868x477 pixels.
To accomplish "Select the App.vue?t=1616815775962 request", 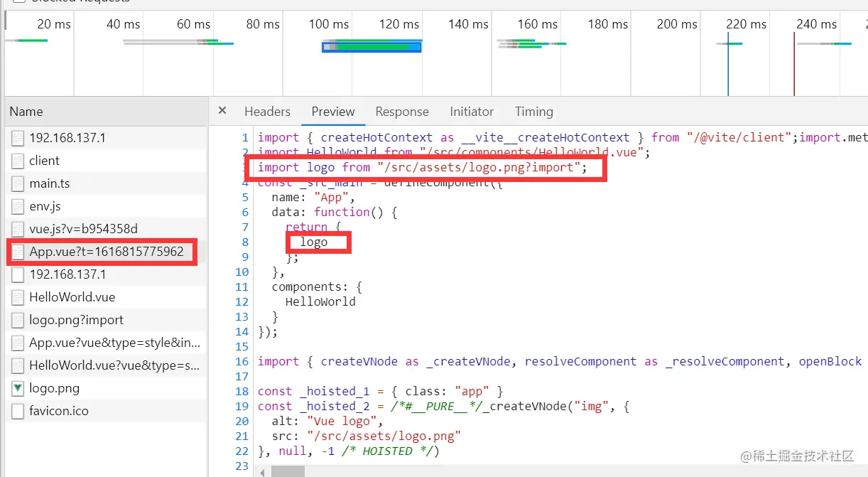I will [x=106, y=252].
